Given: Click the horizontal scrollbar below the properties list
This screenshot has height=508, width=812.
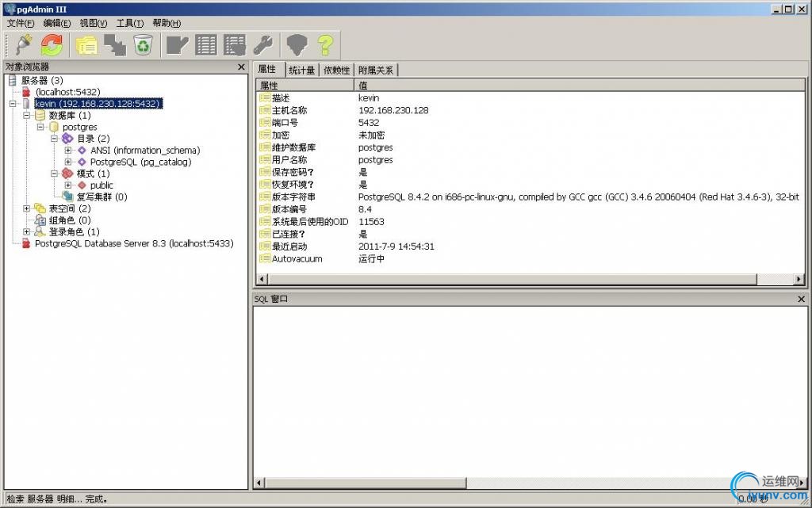Looking at the screenshot, I should pyautogui.click(x=523, y=279).
